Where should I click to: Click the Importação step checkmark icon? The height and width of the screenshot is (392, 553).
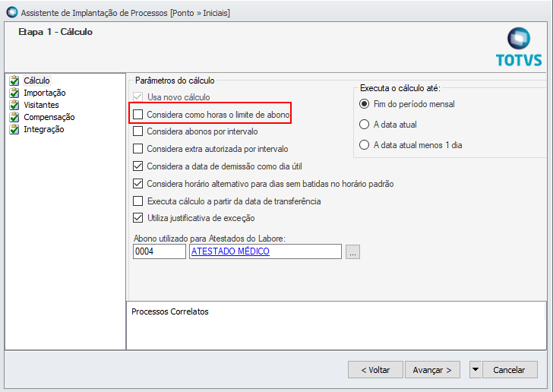point(13,93)
